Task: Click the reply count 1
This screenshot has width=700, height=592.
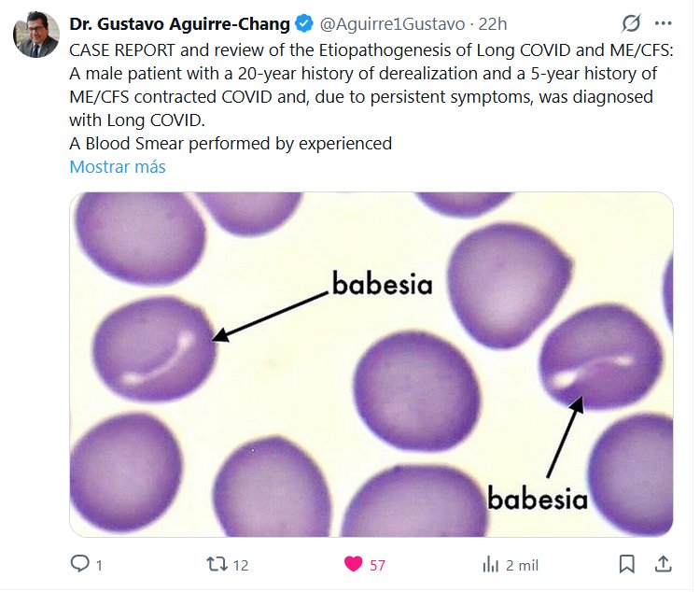Action: tap(100, 565)
